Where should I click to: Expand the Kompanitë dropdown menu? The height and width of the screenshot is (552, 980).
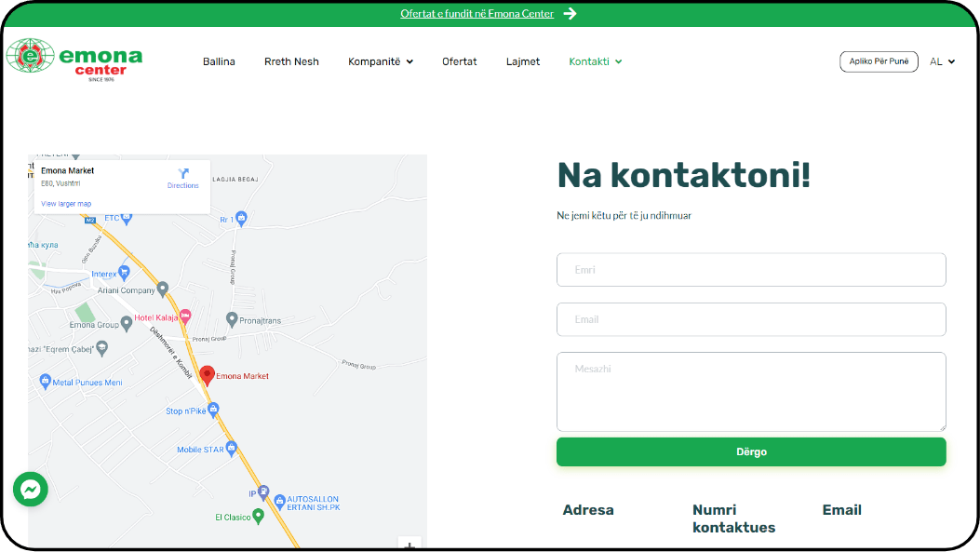point(380,61)
